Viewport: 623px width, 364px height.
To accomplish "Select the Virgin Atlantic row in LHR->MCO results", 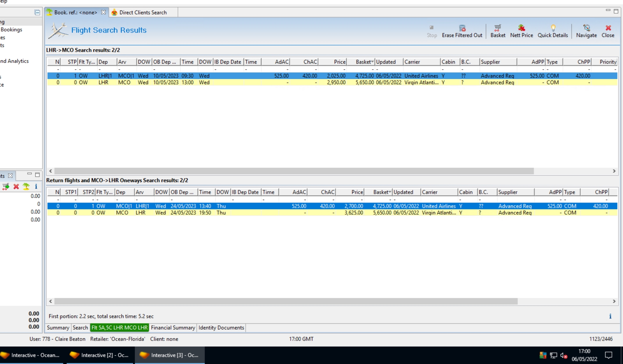I will pyautogui.click(x=332, y=83).
